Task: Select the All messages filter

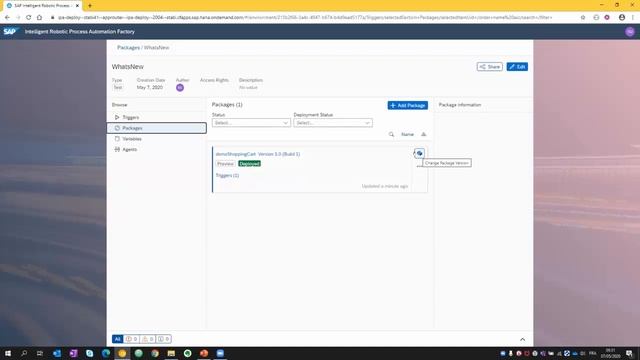Action: pos(118,339)
